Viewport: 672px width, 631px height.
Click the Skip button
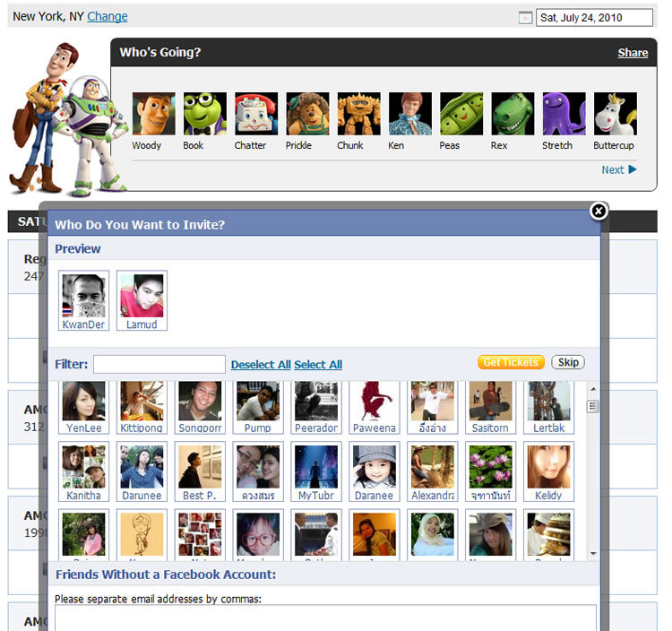click(568, 362)
